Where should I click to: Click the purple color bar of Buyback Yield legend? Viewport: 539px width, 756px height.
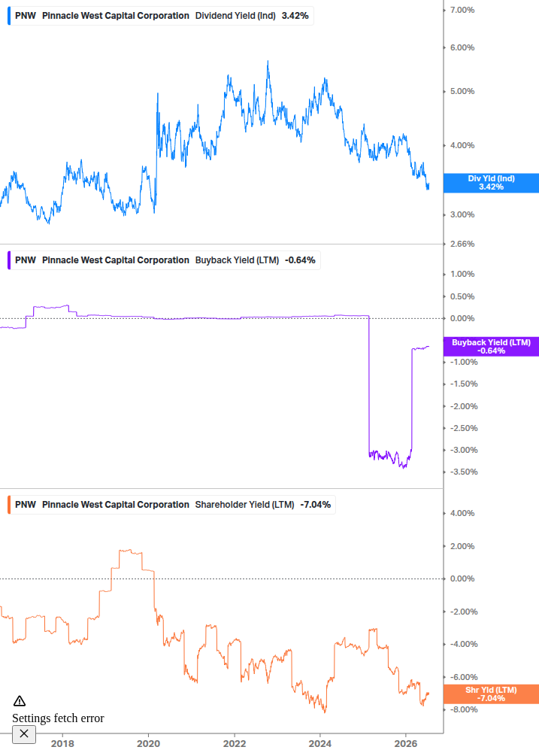(9, 260)
